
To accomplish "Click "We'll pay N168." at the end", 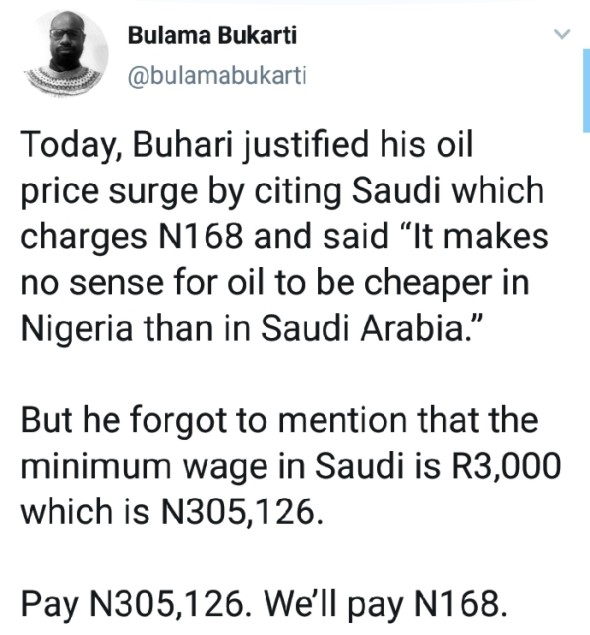I will pos(386,605).
